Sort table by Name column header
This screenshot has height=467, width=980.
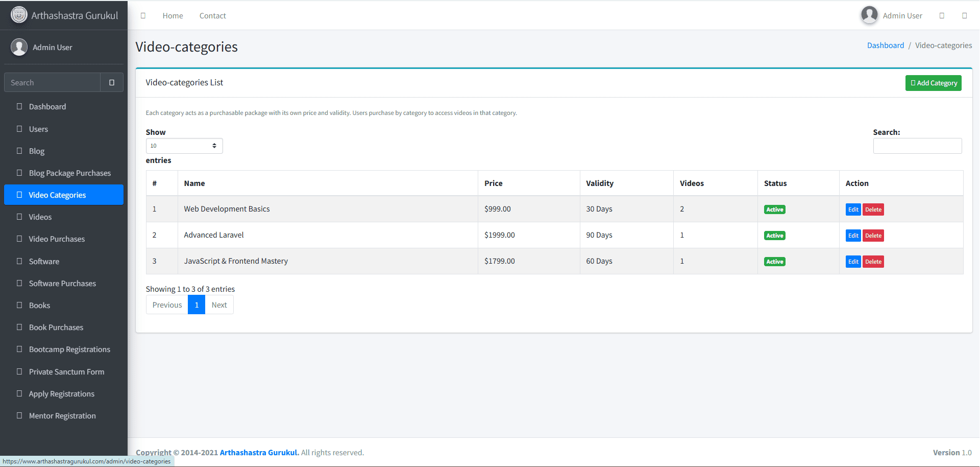(x=328, y=183)
